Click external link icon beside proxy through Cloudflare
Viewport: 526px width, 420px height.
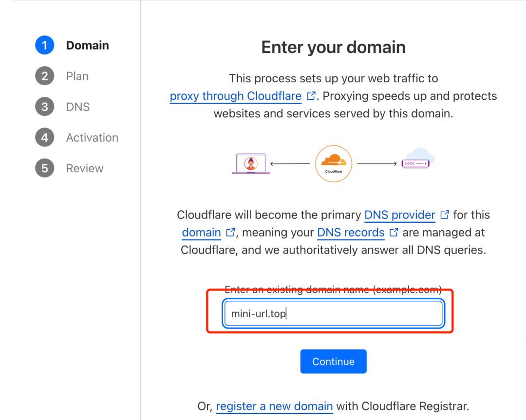tap(311, 96)
